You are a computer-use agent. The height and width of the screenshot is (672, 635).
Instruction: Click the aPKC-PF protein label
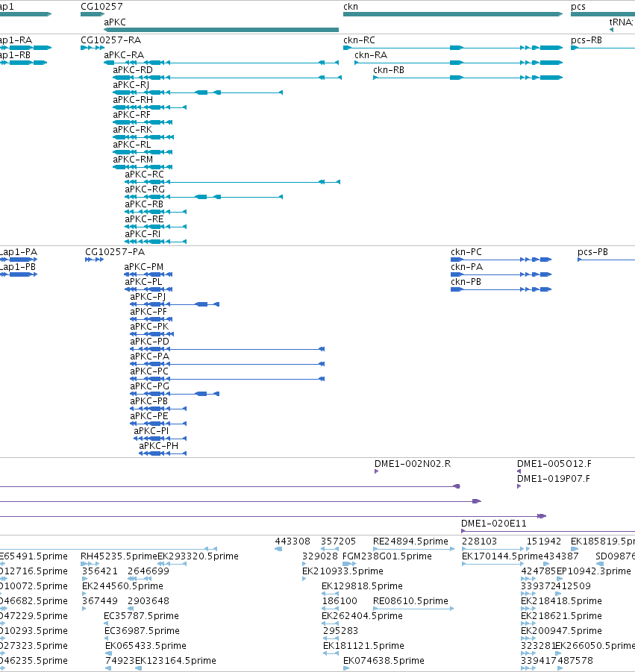point(148,312)
